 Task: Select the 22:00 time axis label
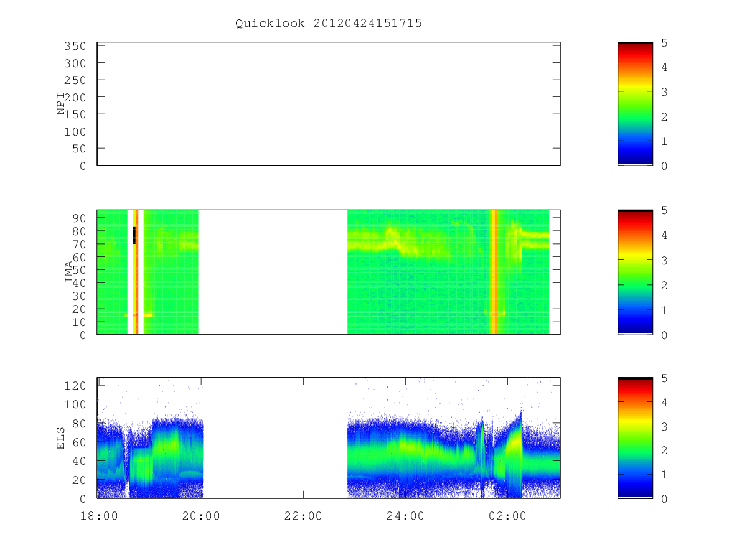pyautogui.click(x=304, y=516)
